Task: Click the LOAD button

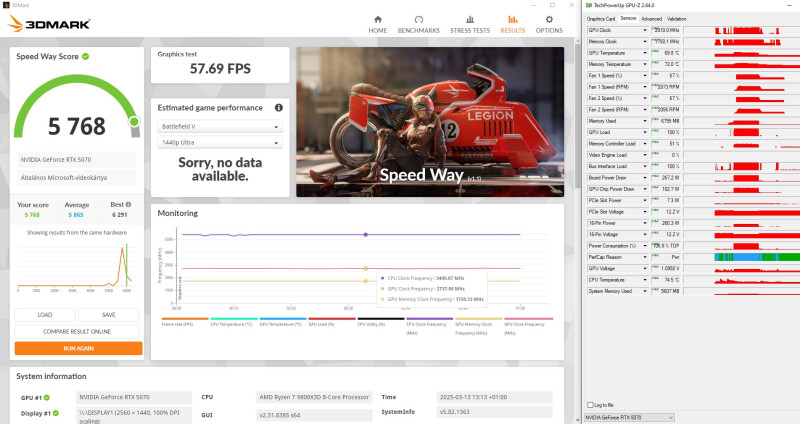Action: tap(45, 315)
